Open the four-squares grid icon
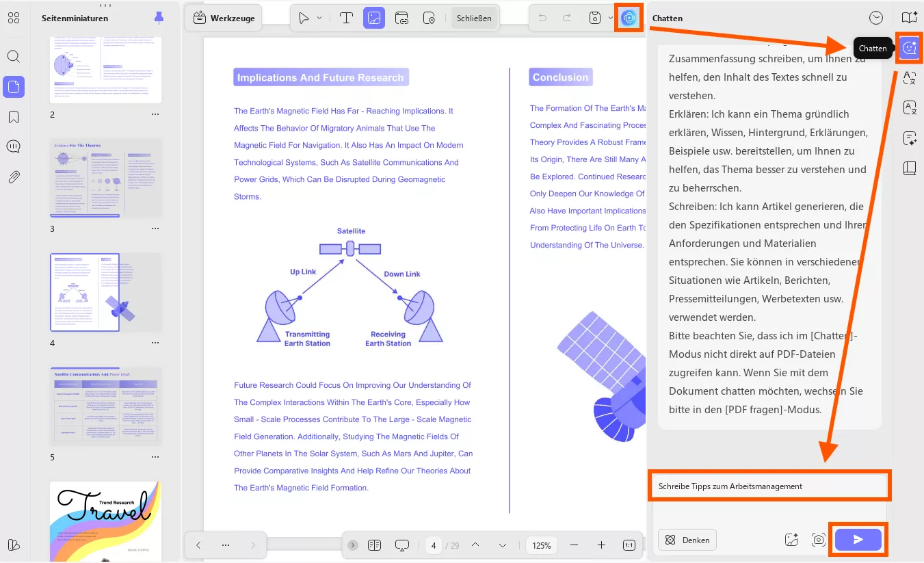 click(x=14, y=18)
